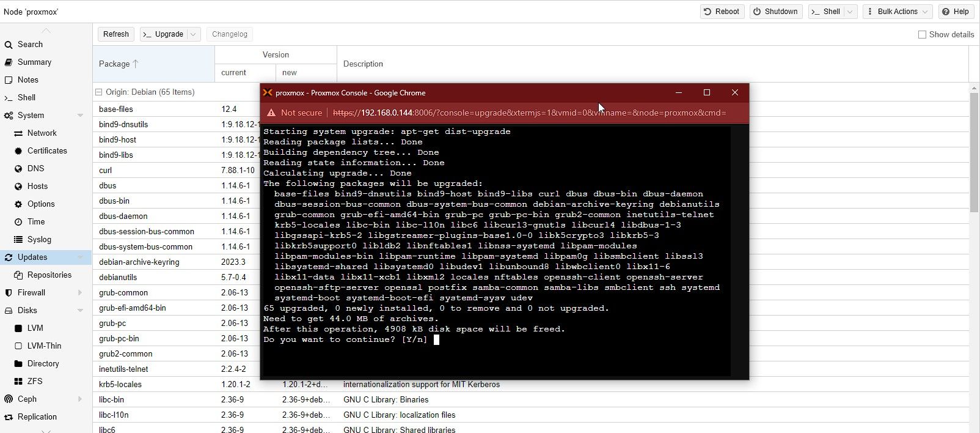This screenshot has width=980, height=433.
Task: Click the DNS globe icon
Action: click(x=18, y=169)
